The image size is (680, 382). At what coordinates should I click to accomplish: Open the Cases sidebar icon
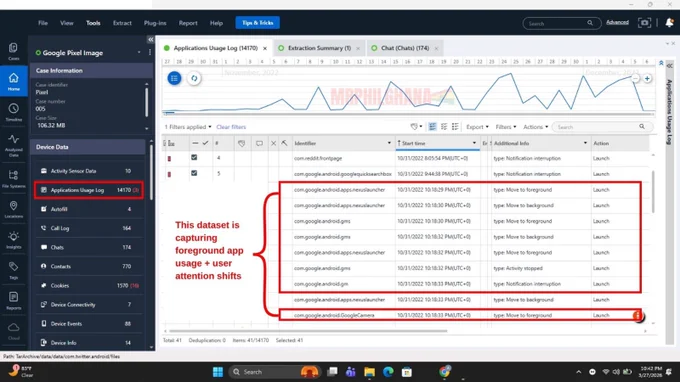pyautogui.click(x=13, y=51)
